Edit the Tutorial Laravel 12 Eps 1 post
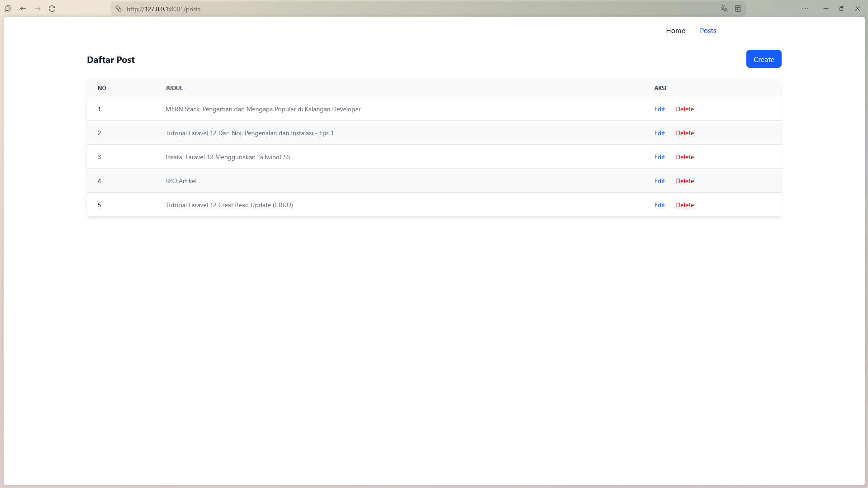 coord(659,133)
